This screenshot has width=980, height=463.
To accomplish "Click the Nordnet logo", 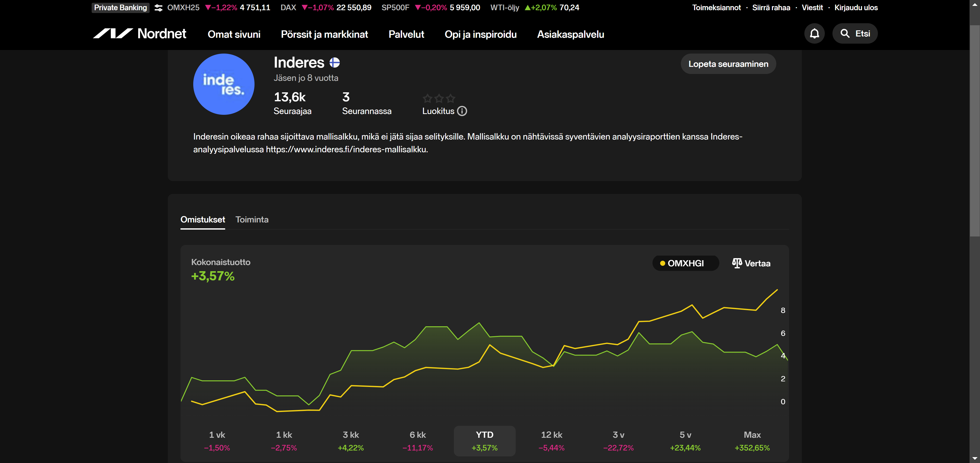I will [x=140, y=33].
